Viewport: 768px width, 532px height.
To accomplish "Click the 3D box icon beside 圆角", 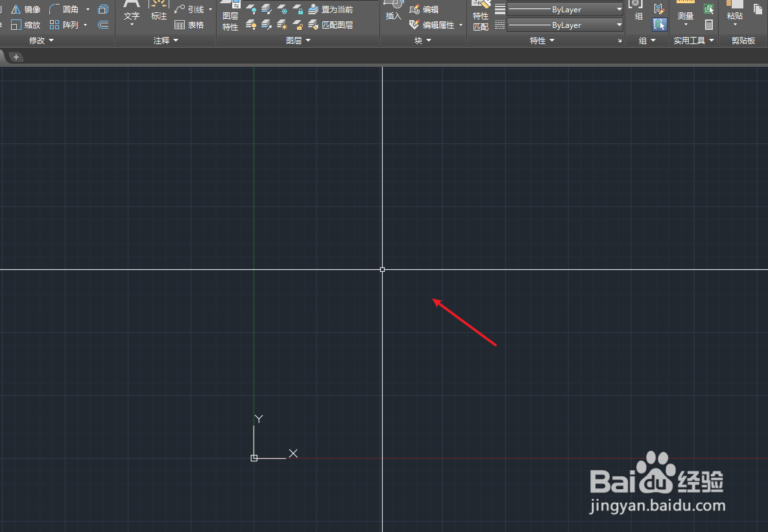I will 103,9.
